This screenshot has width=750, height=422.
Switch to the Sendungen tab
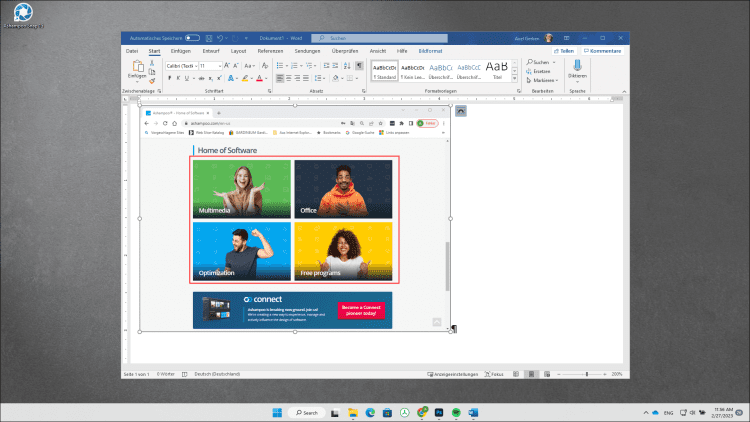click(307, 51)
